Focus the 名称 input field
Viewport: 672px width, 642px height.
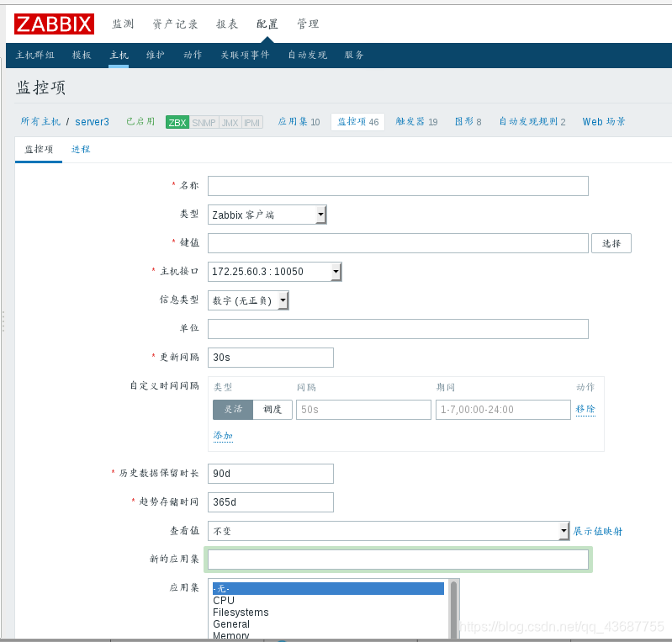tap(398, 186)
